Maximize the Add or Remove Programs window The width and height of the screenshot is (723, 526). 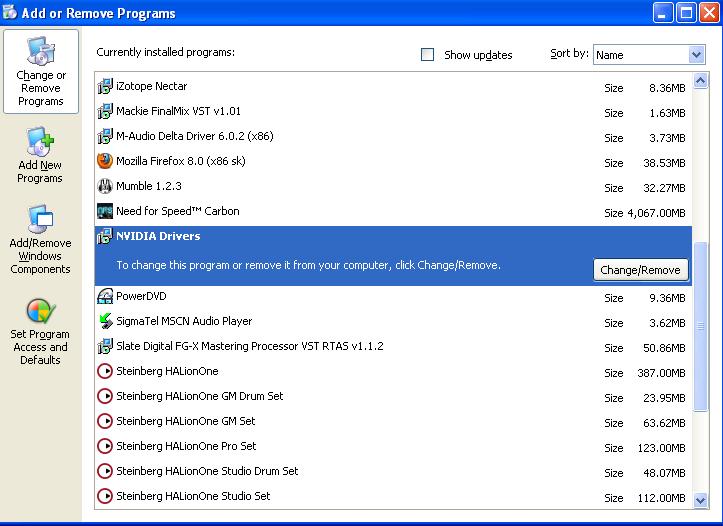tap(686, 12)
